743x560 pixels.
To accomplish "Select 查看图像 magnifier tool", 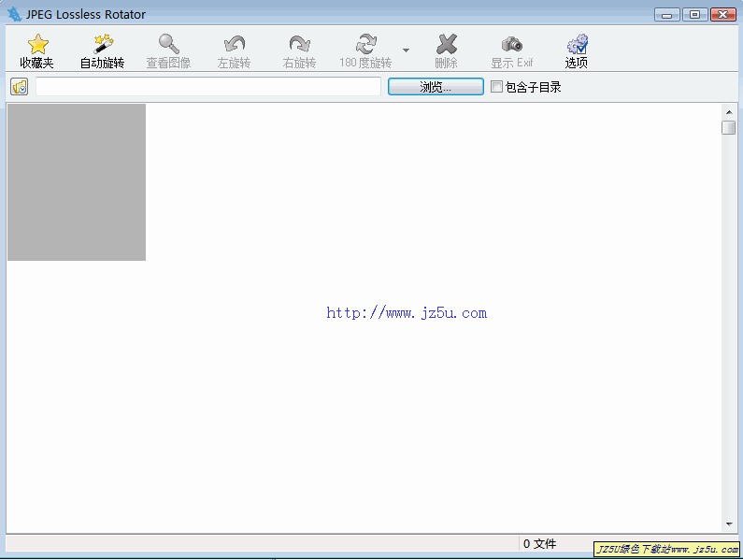I will coord(168,44).
